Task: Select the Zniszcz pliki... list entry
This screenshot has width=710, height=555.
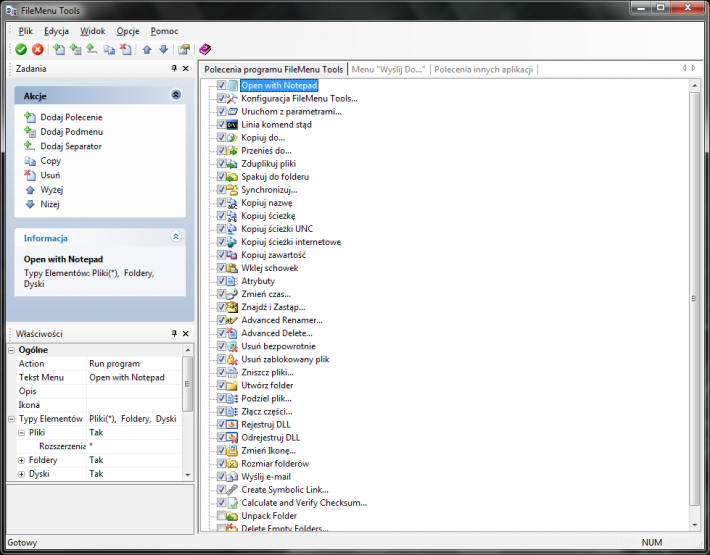Action: [x=267, y=372]
